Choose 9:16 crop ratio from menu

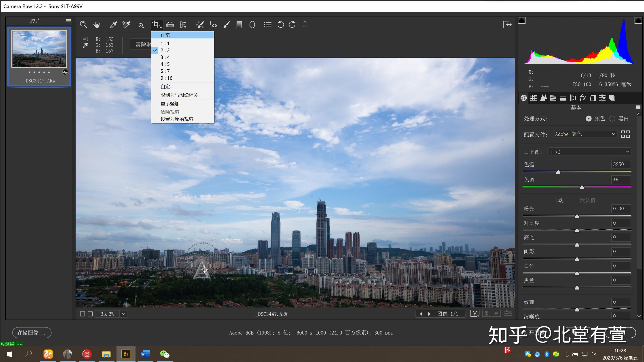(166, 78)
